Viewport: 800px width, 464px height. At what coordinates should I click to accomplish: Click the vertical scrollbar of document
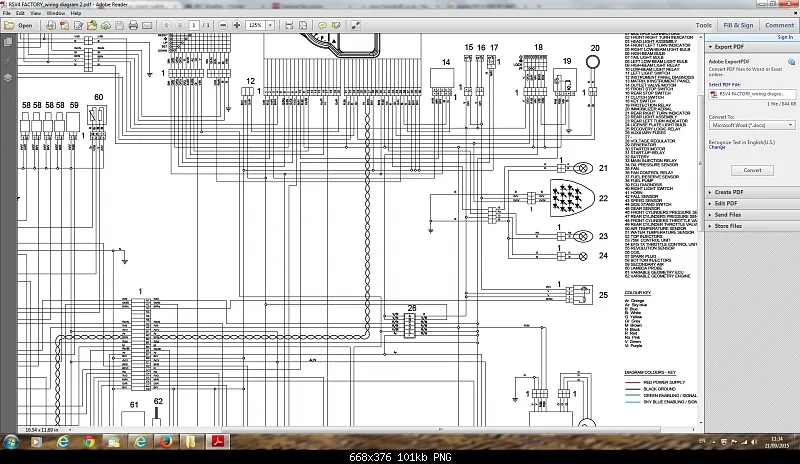coord(701,163)
